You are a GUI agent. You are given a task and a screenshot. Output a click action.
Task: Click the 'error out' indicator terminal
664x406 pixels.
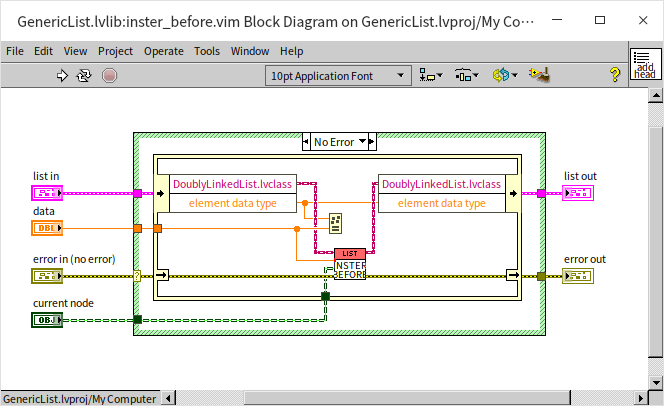click(576, 276)
